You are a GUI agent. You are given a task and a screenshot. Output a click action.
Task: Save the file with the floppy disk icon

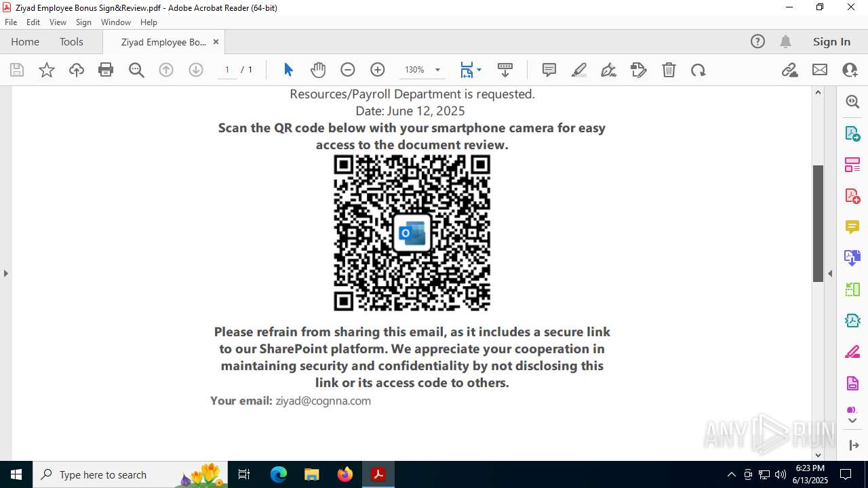(17, 70)
